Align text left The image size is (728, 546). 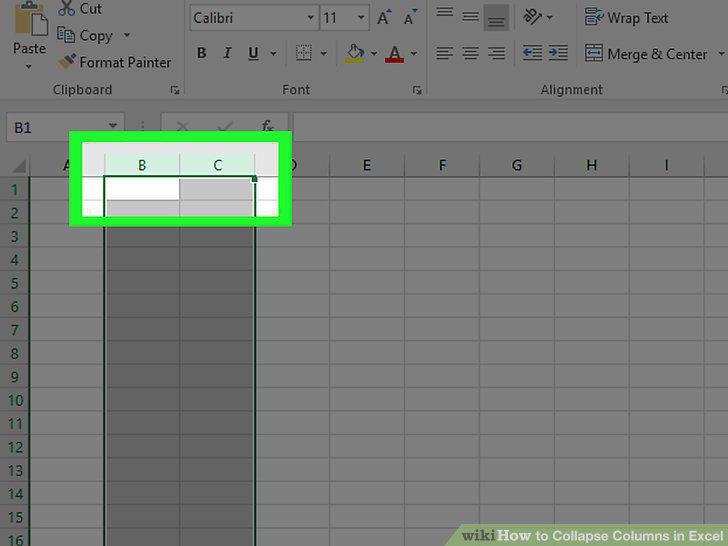pos(444,53)
